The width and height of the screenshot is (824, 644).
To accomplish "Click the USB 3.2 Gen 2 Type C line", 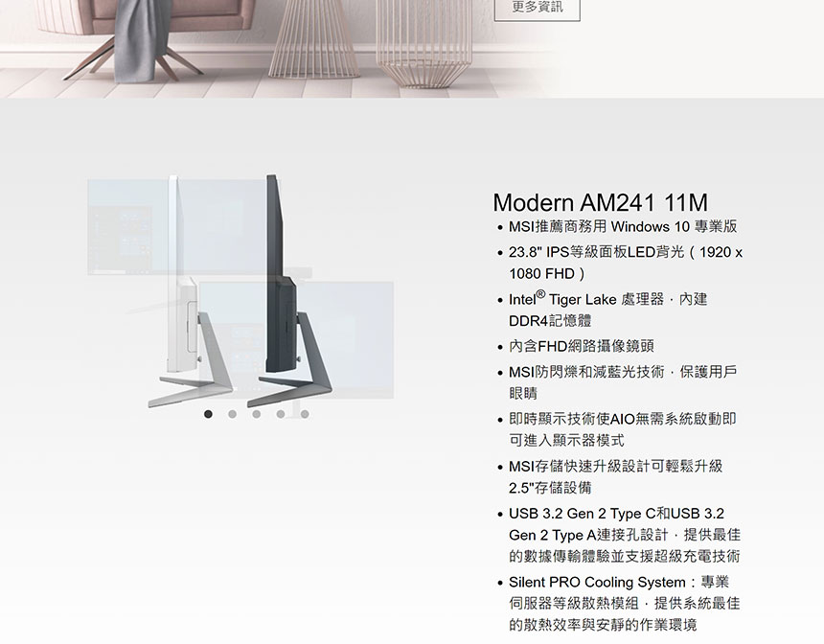I will pos(625,534).
